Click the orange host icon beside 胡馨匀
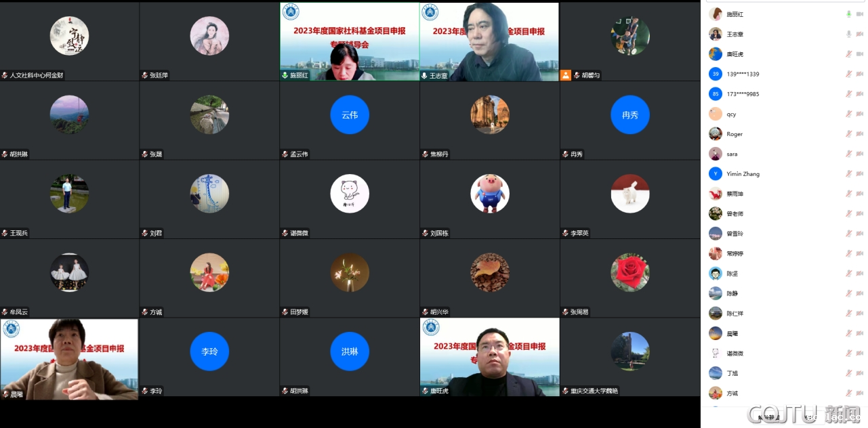 point(566,75)
